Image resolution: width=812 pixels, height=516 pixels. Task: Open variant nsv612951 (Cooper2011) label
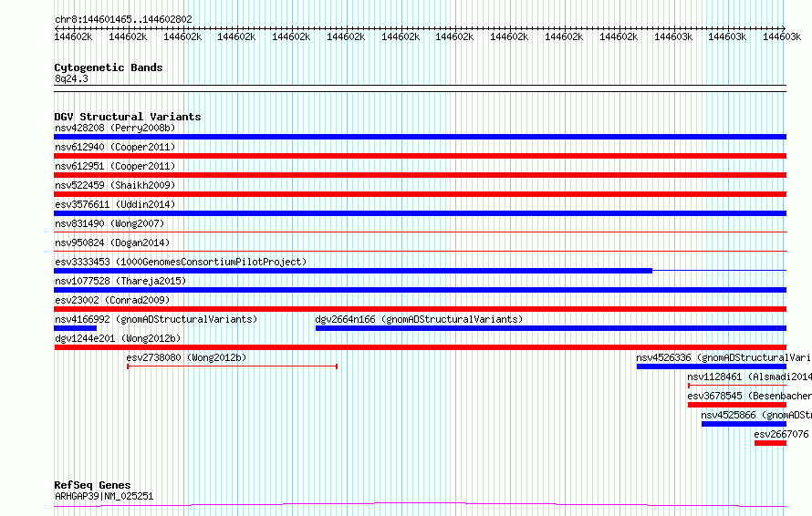tap(115, 166)
